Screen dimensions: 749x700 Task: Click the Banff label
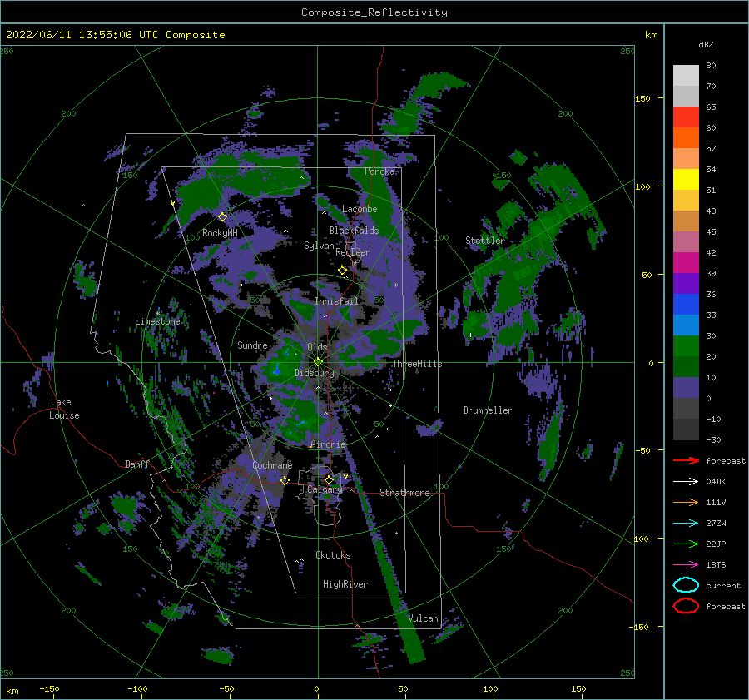137,464
